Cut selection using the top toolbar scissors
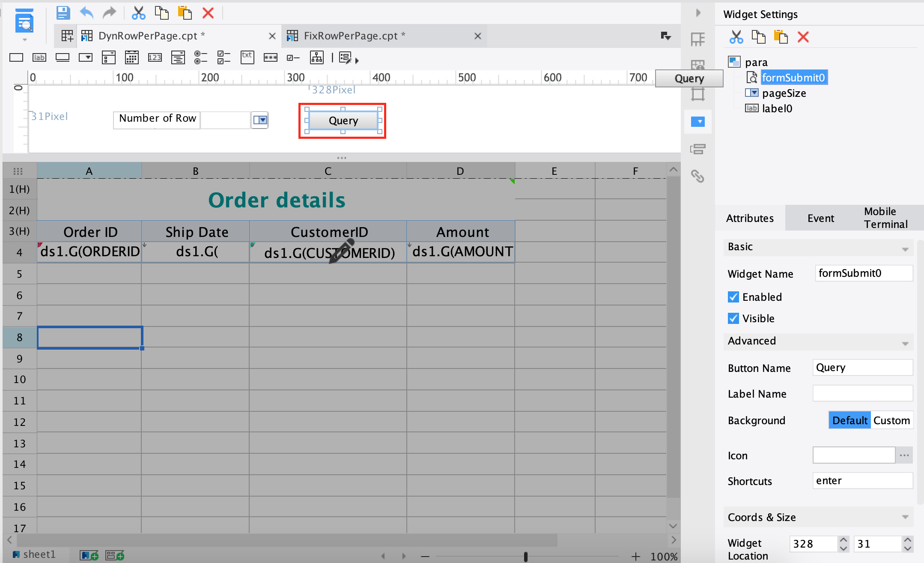Viewport: 924px width, 563px height. [138, 13]
